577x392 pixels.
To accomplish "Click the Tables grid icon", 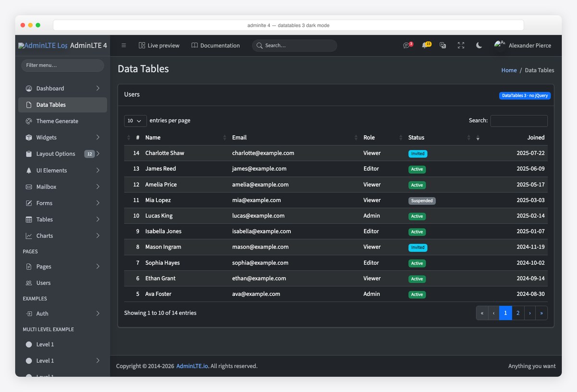I will [x=29, y=219].
